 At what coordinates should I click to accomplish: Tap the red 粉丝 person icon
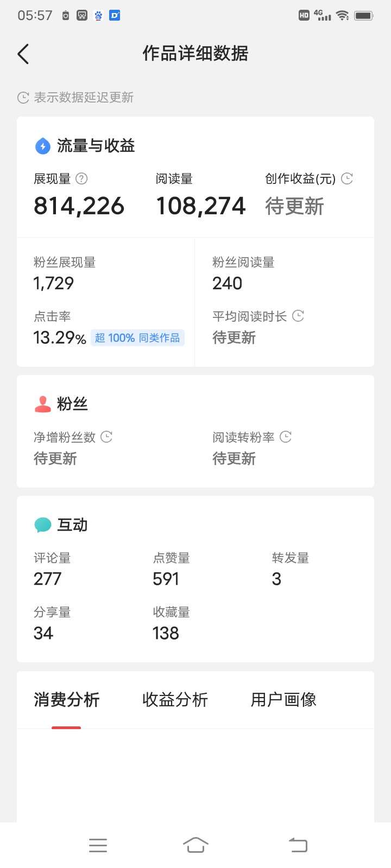[x=42, y=404]
